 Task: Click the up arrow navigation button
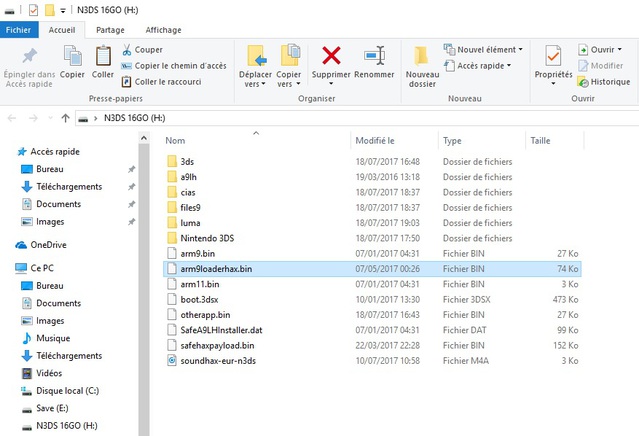click(65, 117)
